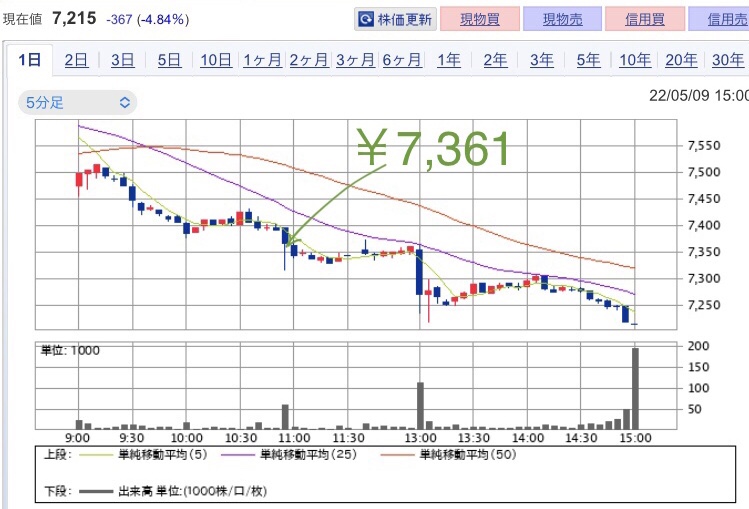
Task: Click the 15:00 time axis label
Action: tap(635, 438)
